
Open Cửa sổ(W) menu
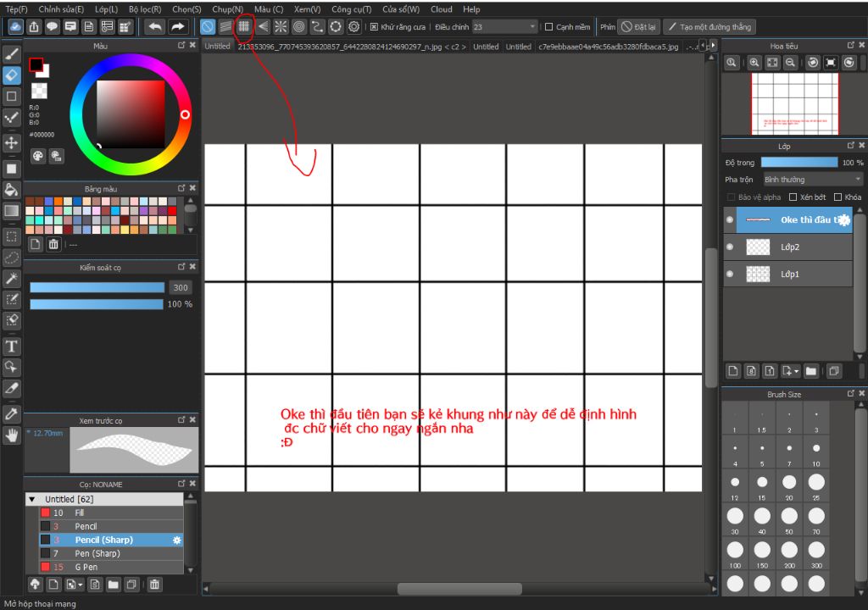click(401, 9)
